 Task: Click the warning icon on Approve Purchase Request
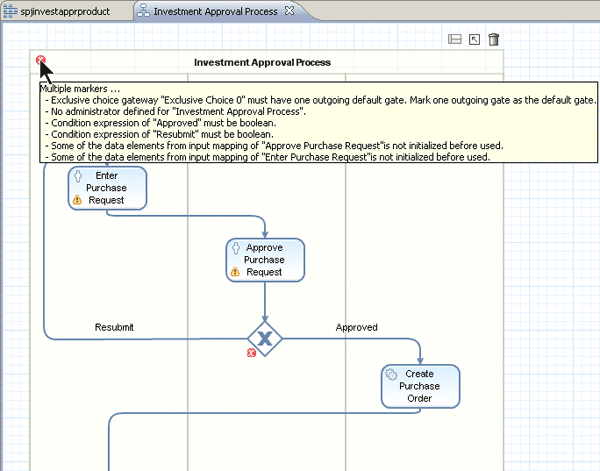click(235, 272)
